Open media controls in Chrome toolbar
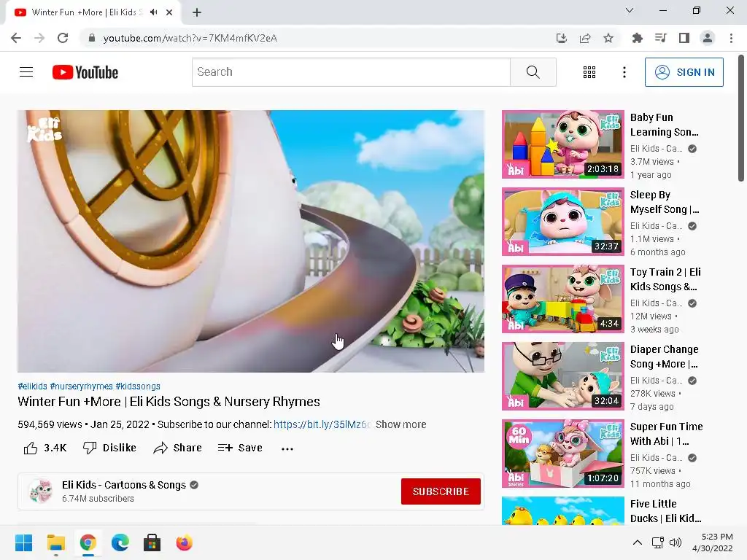Image resolution: width=747 pixels, height=560 pixels. coord(660,38)
